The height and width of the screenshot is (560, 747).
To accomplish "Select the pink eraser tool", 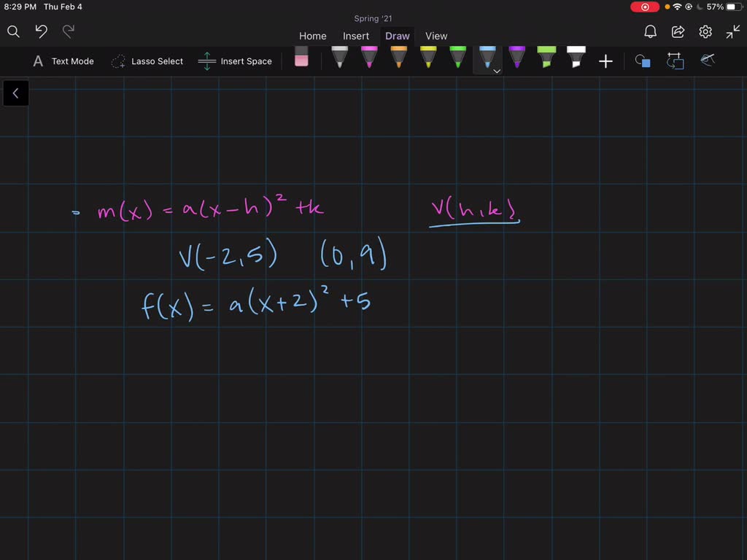I will (301, 60).
